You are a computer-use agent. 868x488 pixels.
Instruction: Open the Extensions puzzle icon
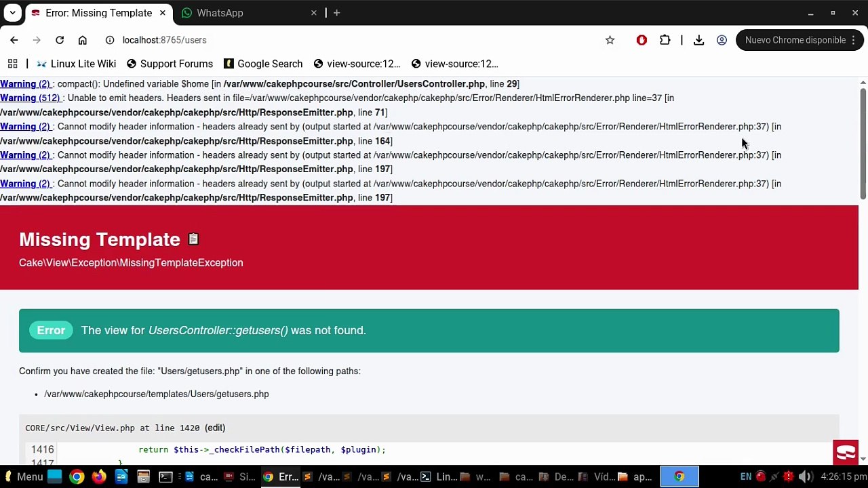(x=665, y=40)
